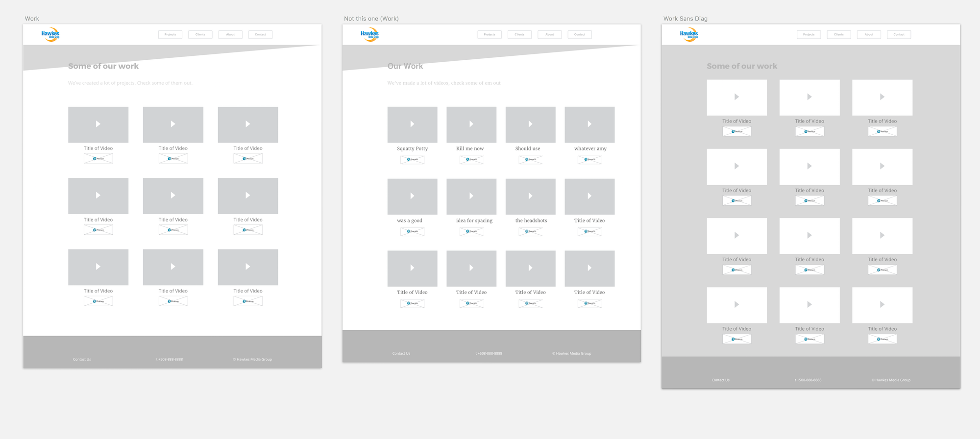Click phone number in Work artboard footer

pos(170,359)
